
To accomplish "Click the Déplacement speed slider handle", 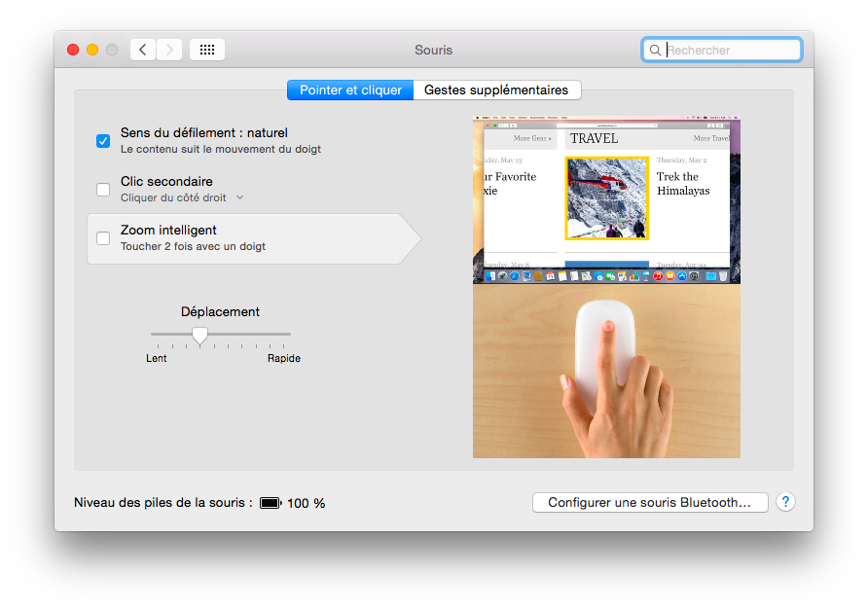I will (199, 336).
